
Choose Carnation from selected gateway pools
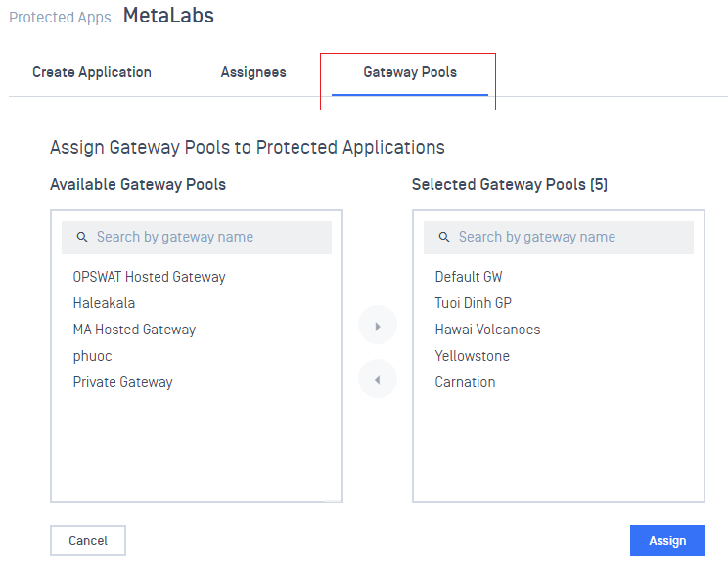(x=465, y=382)
